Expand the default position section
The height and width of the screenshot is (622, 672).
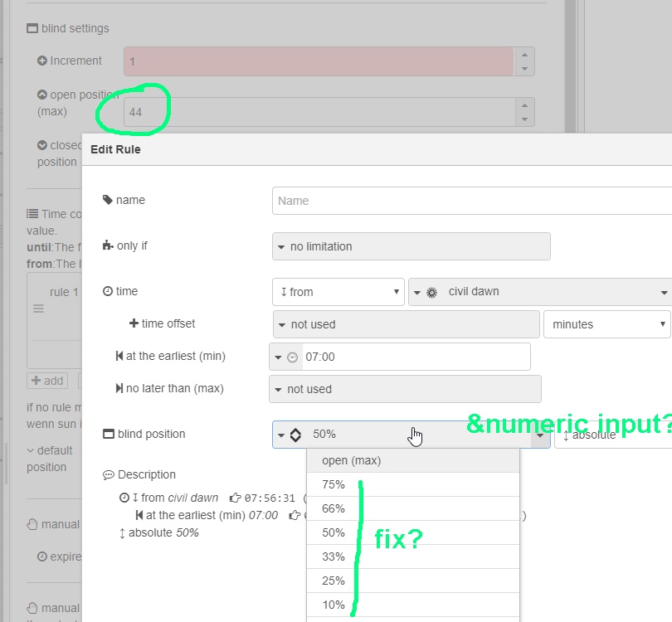[30, 450]
